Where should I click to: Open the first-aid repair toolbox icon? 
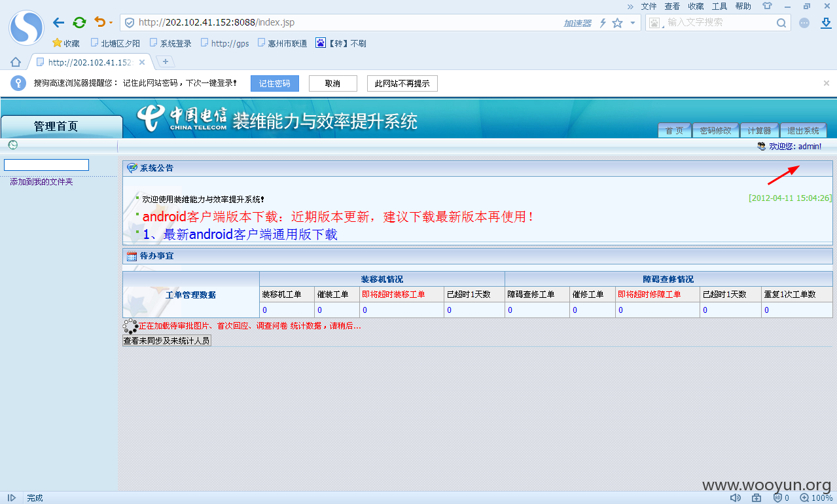pyautogui.click(x=757, y=498)
